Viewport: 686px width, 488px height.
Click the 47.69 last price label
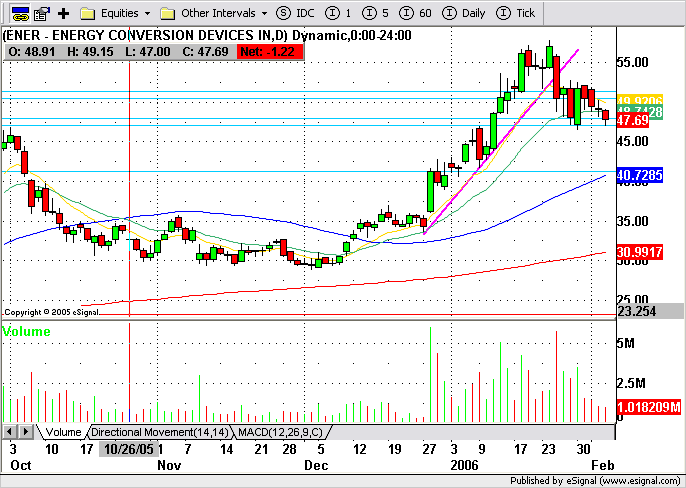pyautogui.click(x=633, y=120)
